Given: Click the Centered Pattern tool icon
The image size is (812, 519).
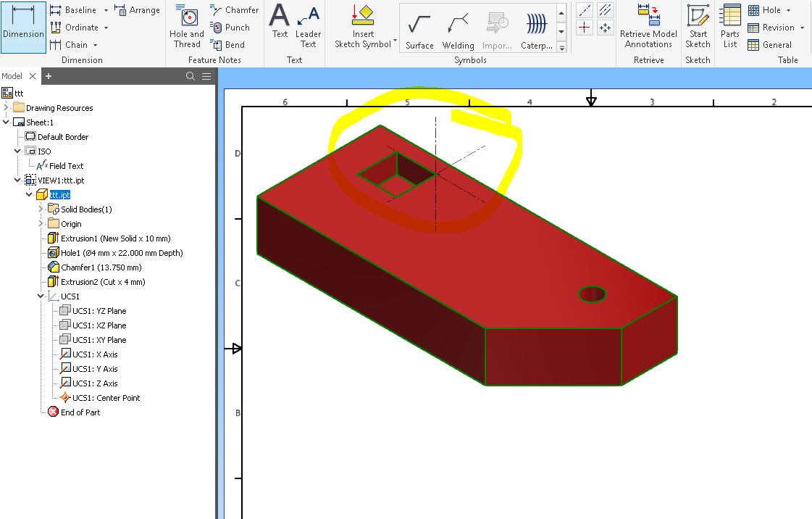Looking at the screenshot, I should coord(605,28).
